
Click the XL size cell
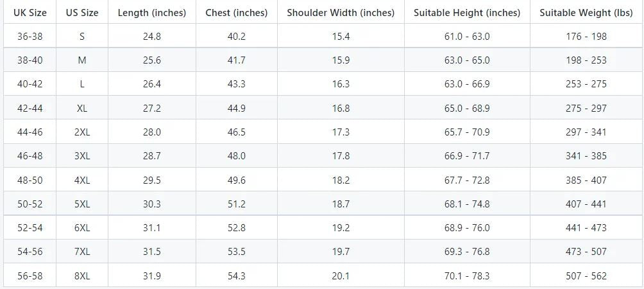click(82, 109)
